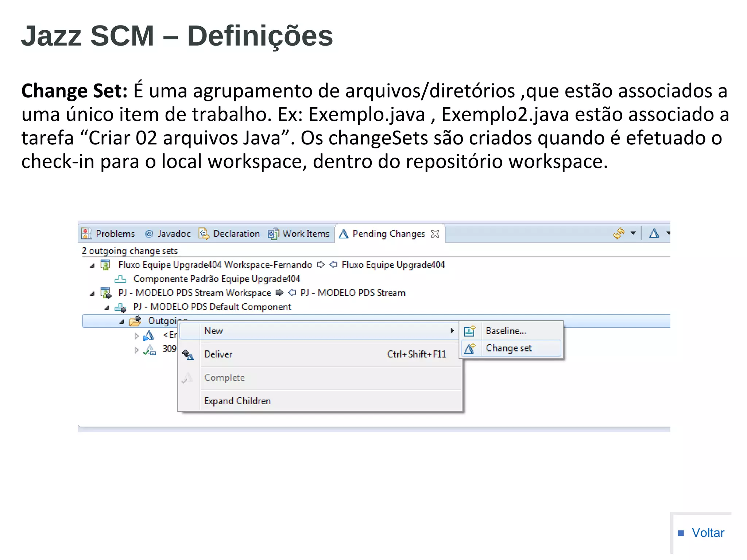Open the dropdown beside the triangle toolbar icon
This screenshot has height=560, width=747.
coord(668,233)
